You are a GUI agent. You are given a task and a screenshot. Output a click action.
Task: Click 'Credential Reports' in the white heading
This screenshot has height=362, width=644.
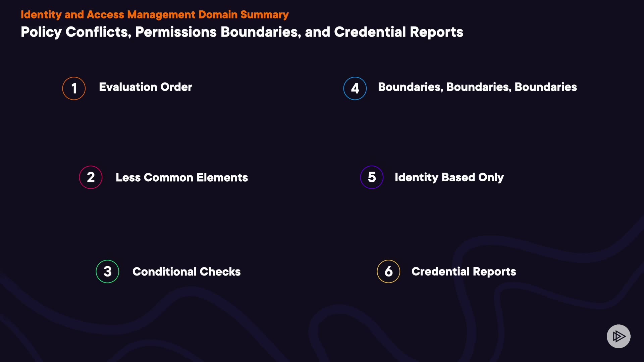398,32
